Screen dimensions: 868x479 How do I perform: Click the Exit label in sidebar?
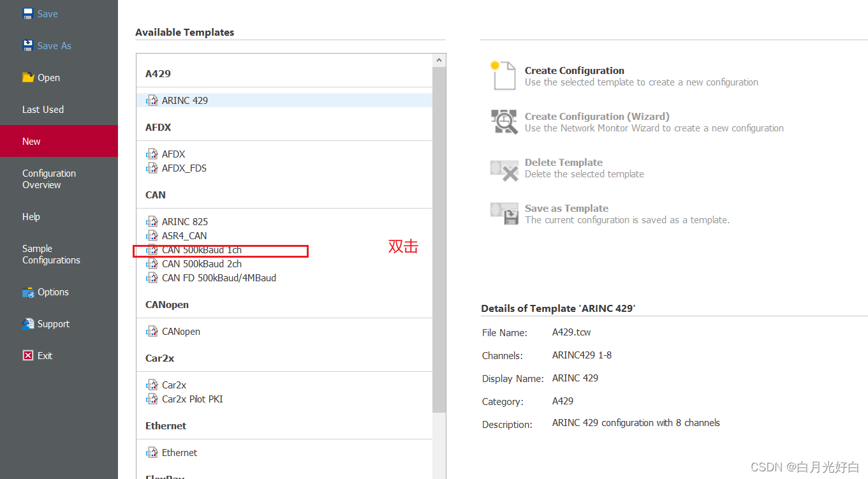pyautogui.click(x=45, y=356)
